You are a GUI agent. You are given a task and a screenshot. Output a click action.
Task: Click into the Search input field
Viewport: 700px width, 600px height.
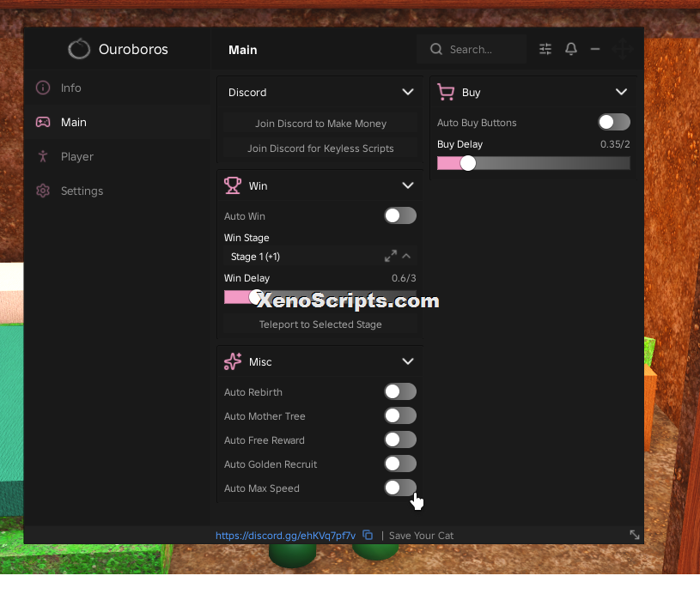click(472, 49)
